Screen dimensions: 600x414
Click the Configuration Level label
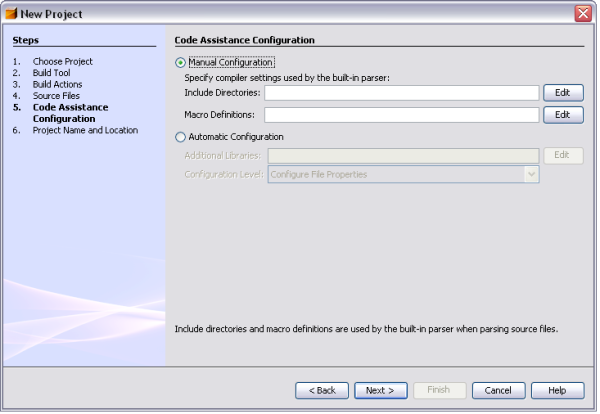coord(224,174)
